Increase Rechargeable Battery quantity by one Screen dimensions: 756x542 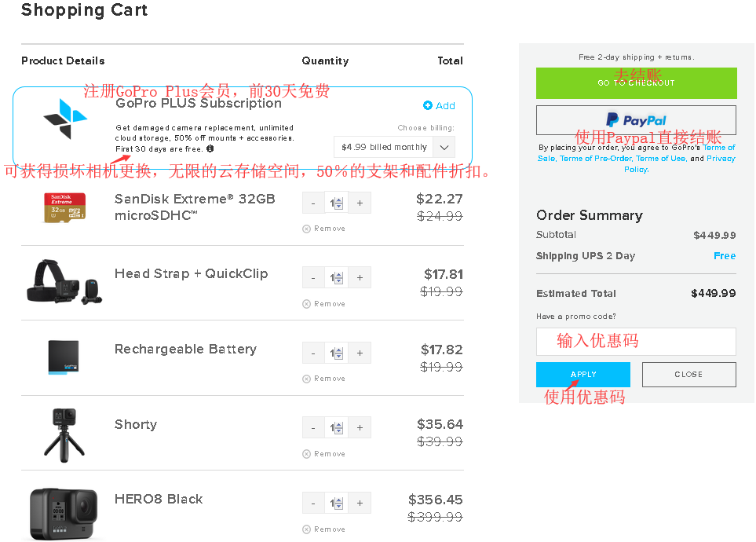pos(360,353)
